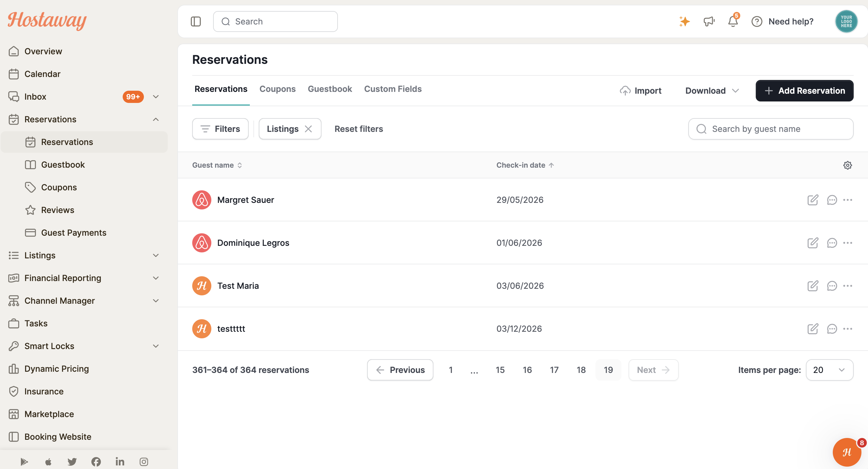
Task: Expand the Smart Locks section
Action: tap(156, 346)
